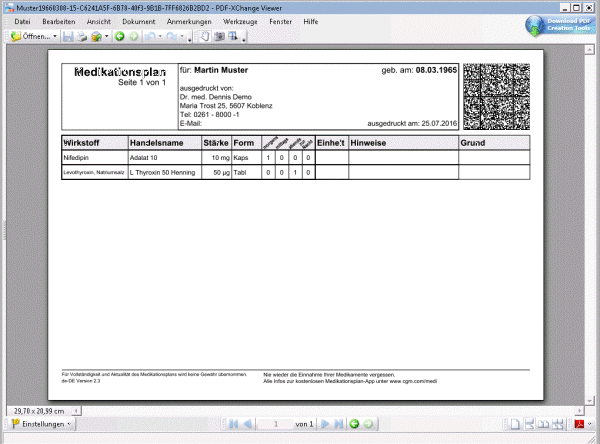Select the Snapshot camera tool
Screen dimensions: 600x444
pyautogui.click(x=219, y=36)
